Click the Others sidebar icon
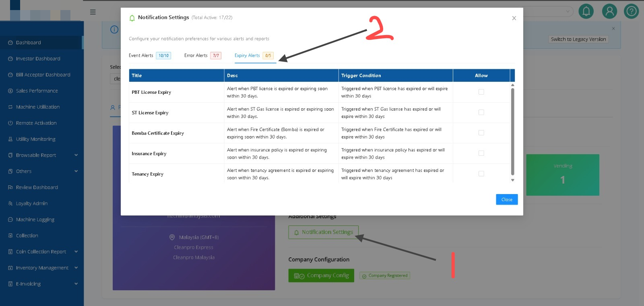This screenshot has height=306, width=644. tap(10, 172)
